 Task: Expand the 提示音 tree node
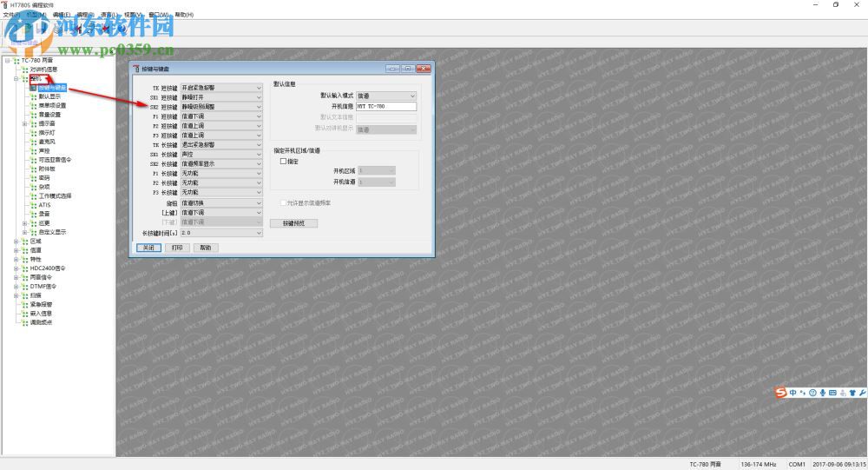24,123
